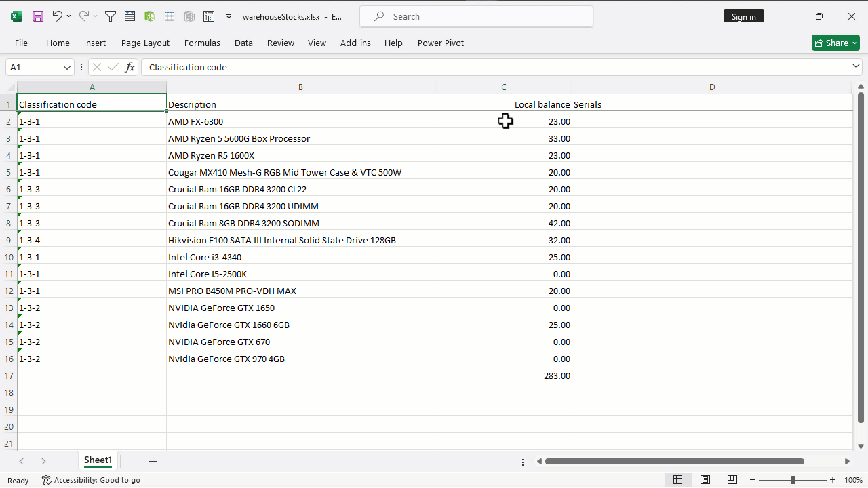Screen dimensions: 868x488
Task: Select column B header
Action: (x=300, y=87)
